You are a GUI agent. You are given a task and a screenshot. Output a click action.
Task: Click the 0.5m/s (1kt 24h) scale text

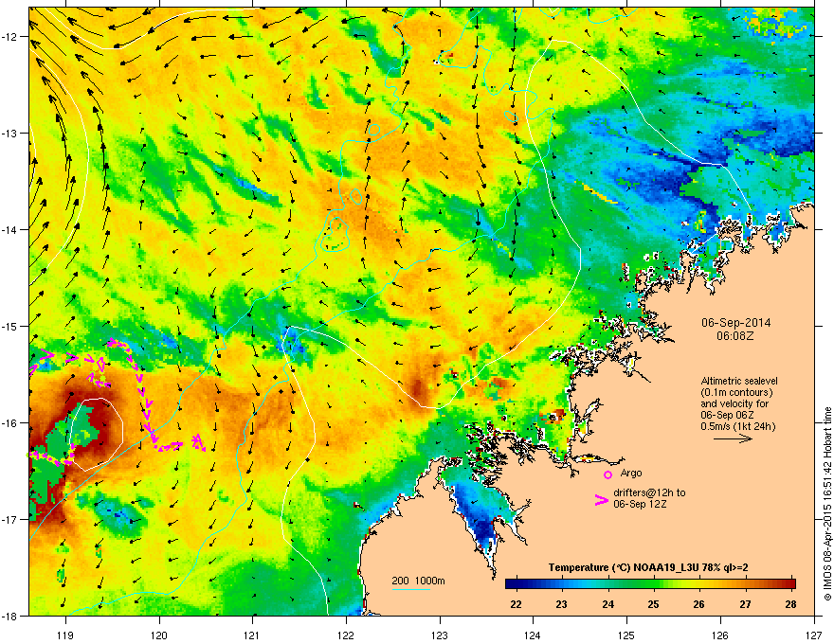coord(737,426)
